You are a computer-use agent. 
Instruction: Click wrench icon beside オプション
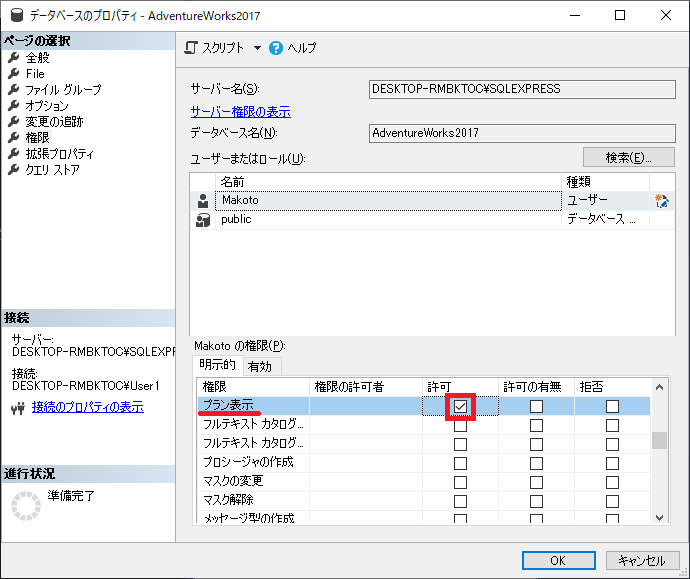14,106
